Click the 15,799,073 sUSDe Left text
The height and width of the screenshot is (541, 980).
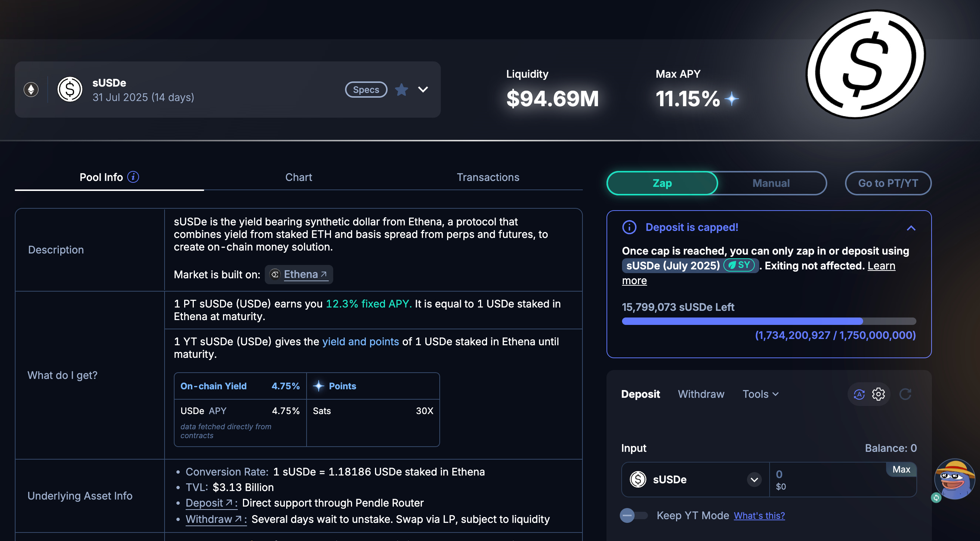click(678, 307)
